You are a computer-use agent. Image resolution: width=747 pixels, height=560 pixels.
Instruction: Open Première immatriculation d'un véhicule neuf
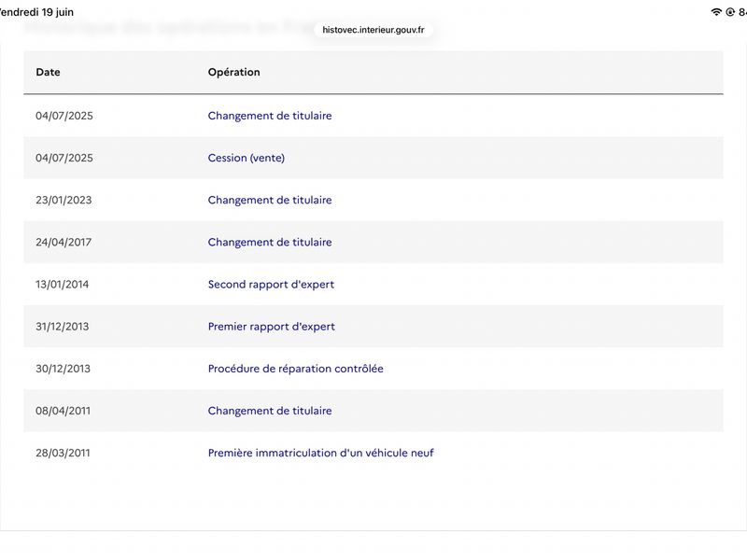pyautogui.click(x=320, y=453)
